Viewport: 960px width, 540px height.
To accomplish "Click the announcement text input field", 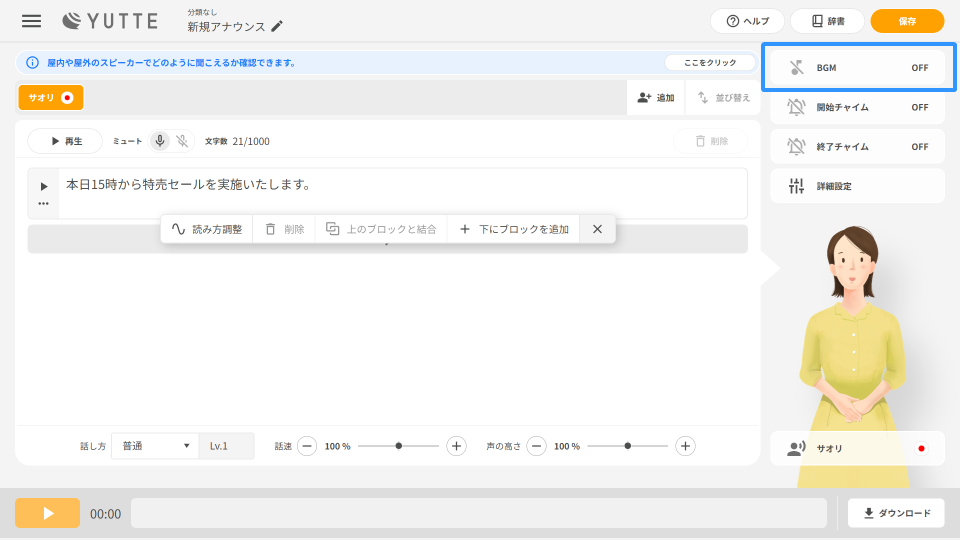I will (x=400, y=192).
